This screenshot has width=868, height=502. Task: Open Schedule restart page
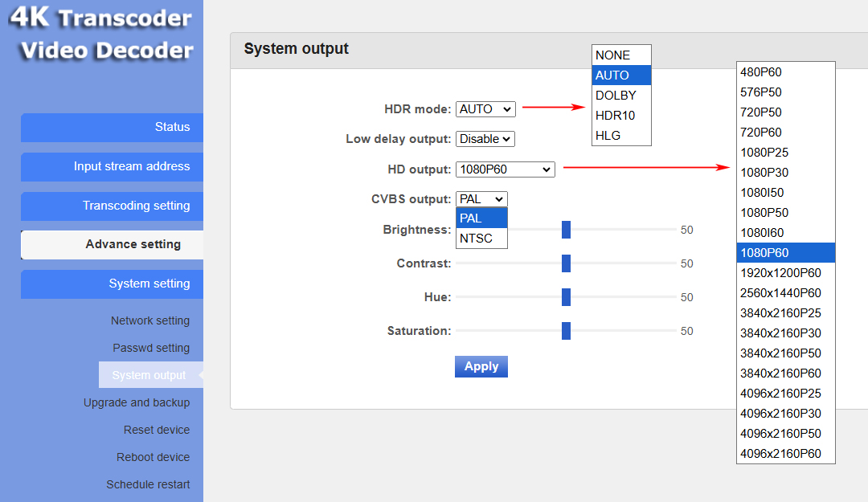148,484
